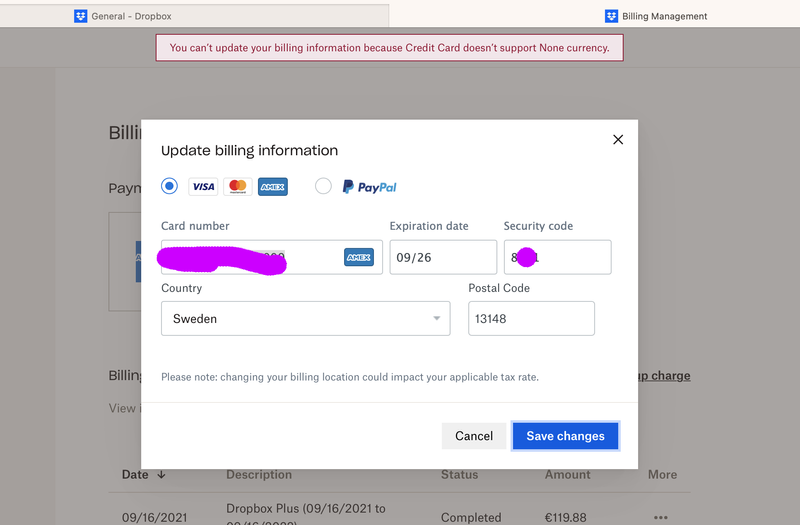Select the PayPal payment radio button
The width and height of the screenshot is (800, 525).
(323, 186)
